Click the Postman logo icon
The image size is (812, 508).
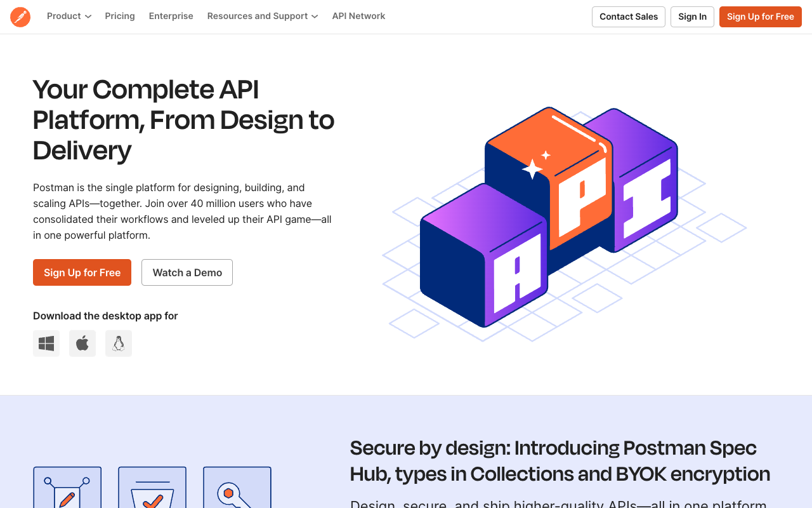20,17
